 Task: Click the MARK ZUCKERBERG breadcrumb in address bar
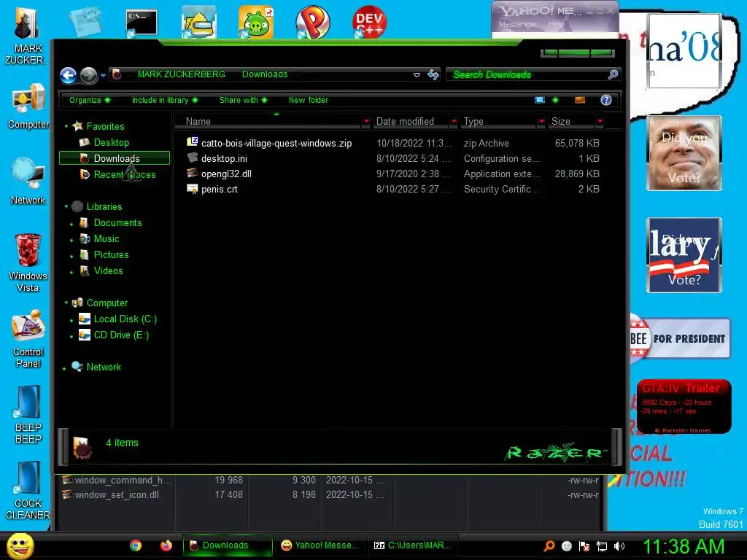point(181,74)
